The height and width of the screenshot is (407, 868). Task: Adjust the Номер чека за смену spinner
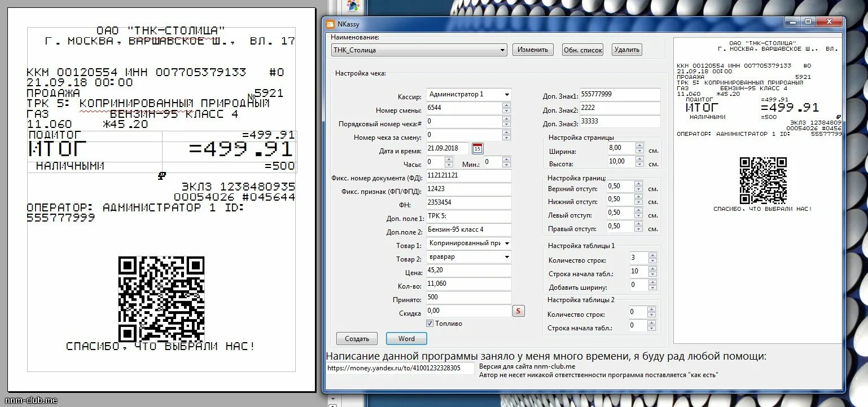coord(506,135)
